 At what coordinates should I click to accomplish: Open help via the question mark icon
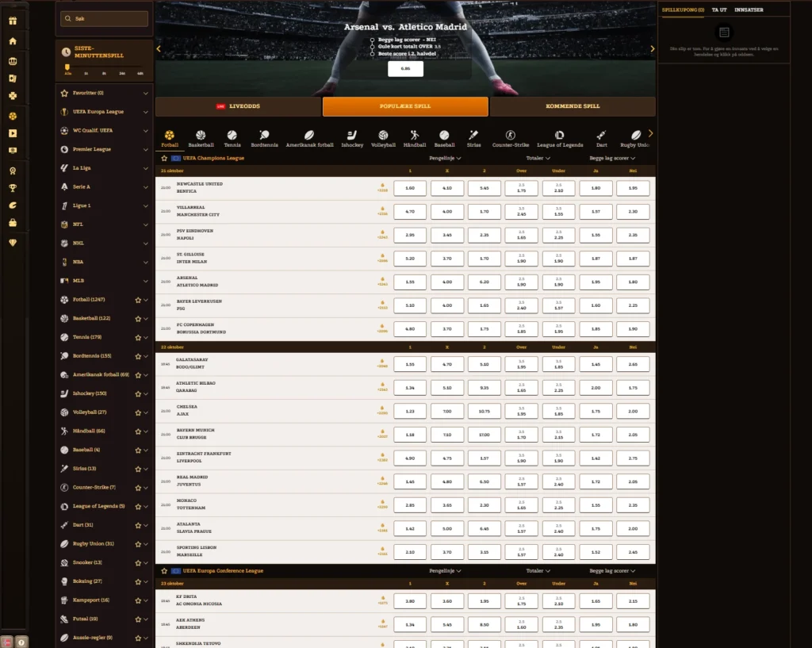21,641
